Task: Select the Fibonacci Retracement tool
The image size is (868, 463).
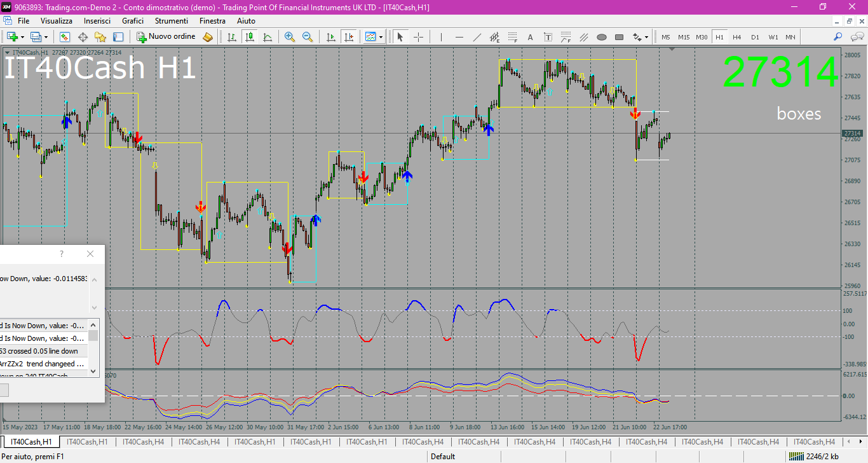Action: point(512,37)
